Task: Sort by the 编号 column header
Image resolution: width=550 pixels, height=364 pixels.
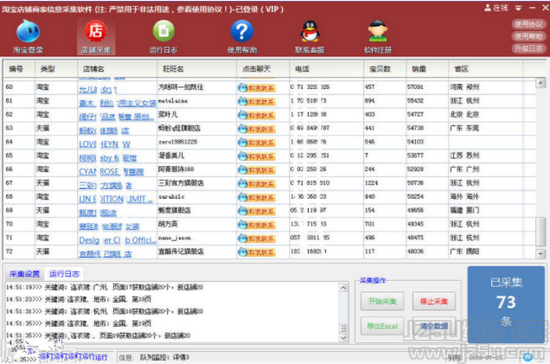Action: coord(19,69)
